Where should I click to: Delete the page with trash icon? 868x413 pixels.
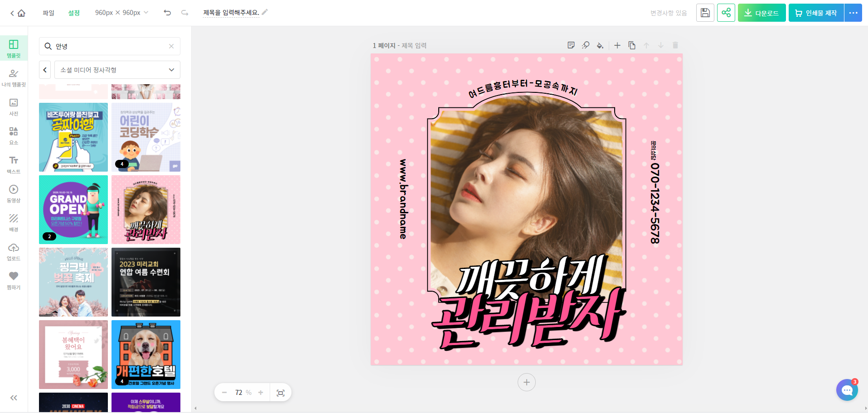click(x=675, y=45)
